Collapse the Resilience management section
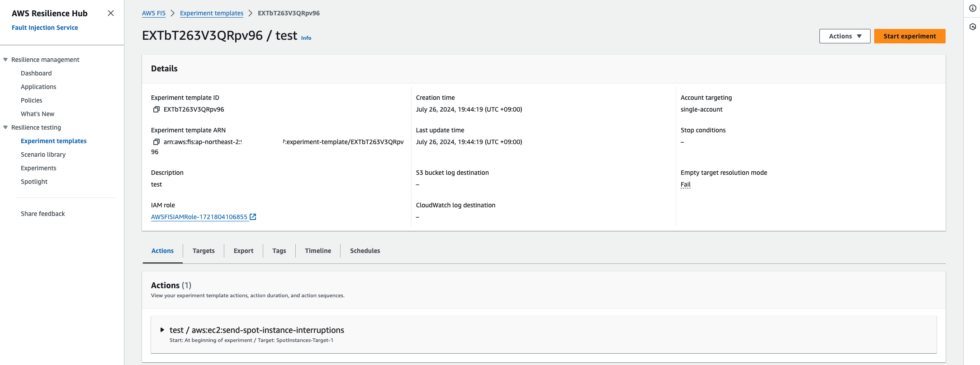Screen dimensions: 980x365 coord(5,60)
